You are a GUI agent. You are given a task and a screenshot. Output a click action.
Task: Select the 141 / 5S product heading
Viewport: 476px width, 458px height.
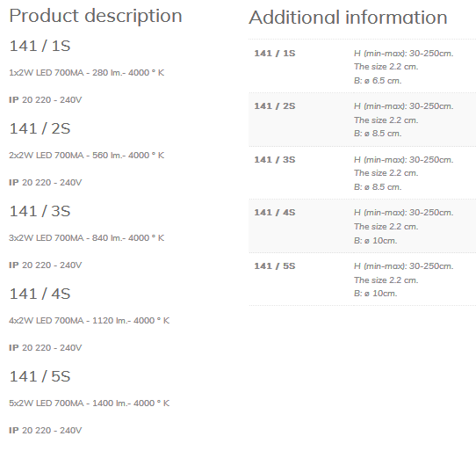pos(40,376)
